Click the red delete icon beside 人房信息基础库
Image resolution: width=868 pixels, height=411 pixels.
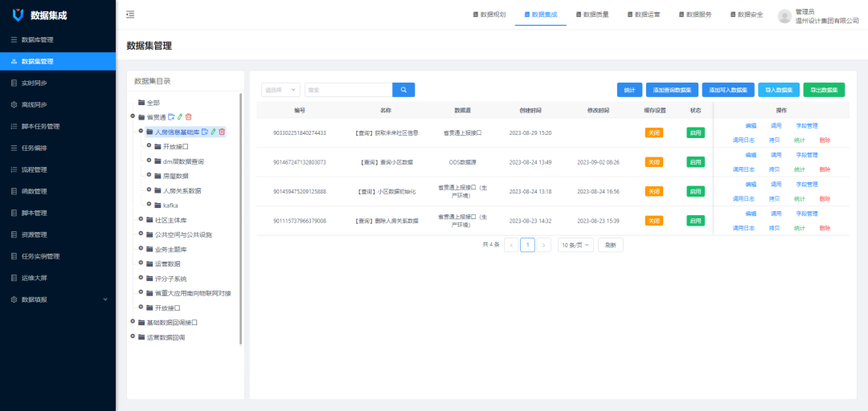pos(222,132)
